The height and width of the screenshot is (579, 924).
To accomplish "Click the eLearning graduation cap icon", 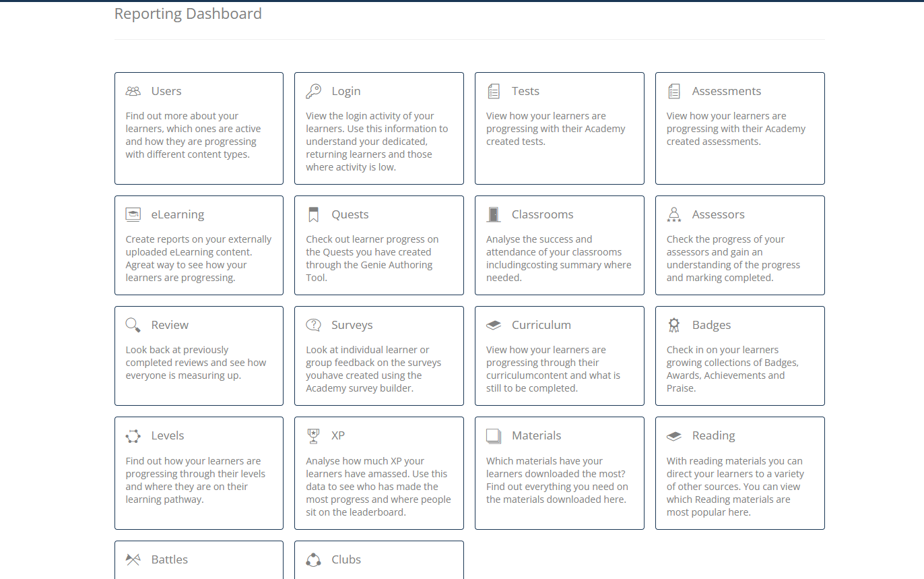I will (133, 215).
